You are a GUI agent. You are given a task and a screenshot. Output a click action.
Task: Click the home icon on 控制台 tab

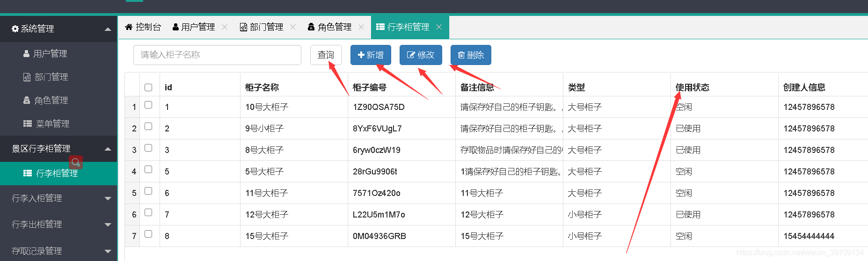[129, 27]
